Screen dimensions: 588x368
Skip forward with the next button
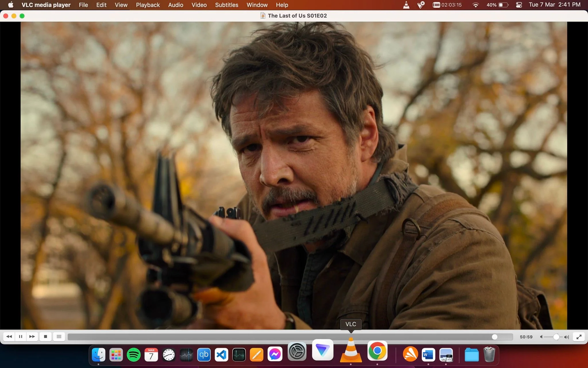point(32,337)
